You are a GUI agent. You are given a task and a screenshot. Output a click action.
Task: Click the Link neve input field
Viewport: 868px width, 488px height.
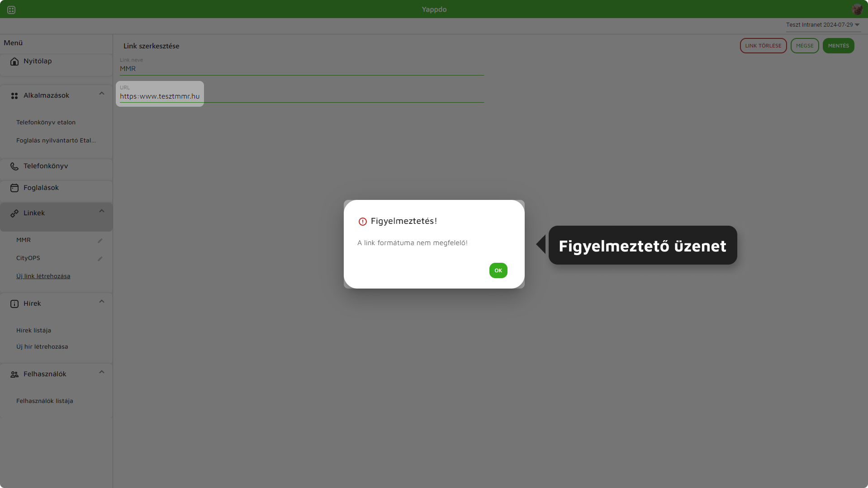[x=302, y=69]
